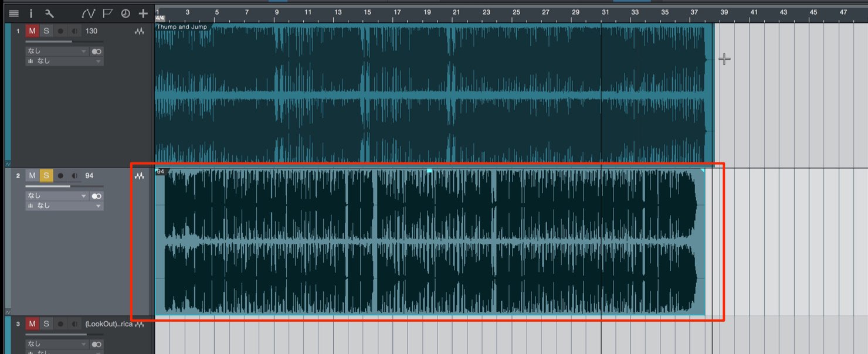Screen dimensions: 868x354
Task: Click track 1 volume slider
Action: pyautogui.click(x=65, y=42)
